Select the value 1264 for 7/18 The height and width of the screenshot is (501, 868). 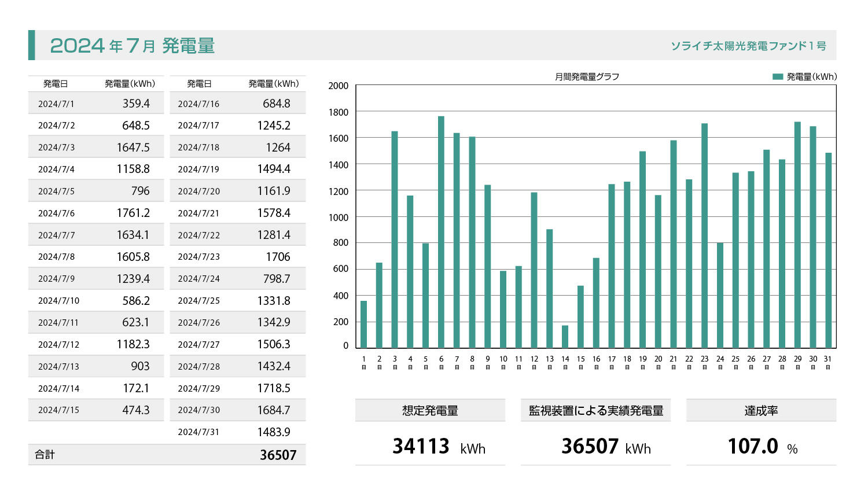point(278,148)
